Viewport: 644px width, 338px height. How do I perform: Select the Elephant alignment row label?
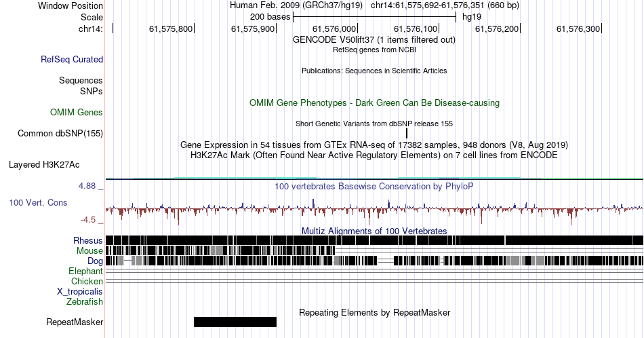pyautogui.click(x=86, y=271)
